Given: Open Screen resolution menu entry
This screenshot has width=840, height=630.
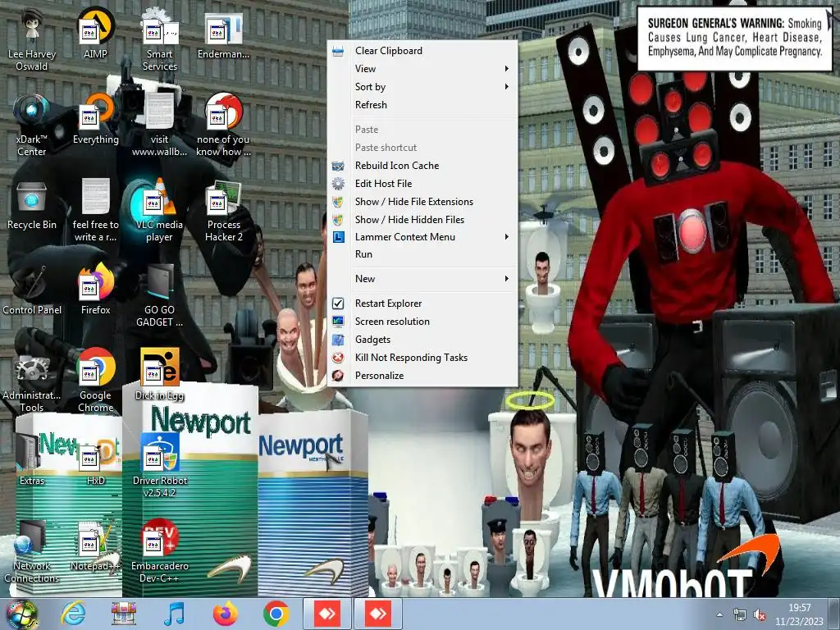Looking at the screenshot, I should [422, 322].
